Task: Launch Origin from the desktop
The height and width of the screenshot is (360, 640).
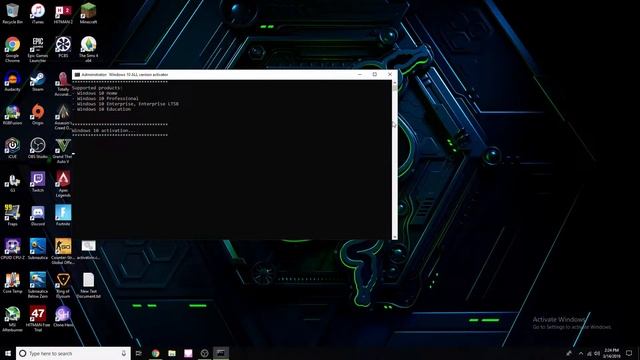Action: (38, 115)
